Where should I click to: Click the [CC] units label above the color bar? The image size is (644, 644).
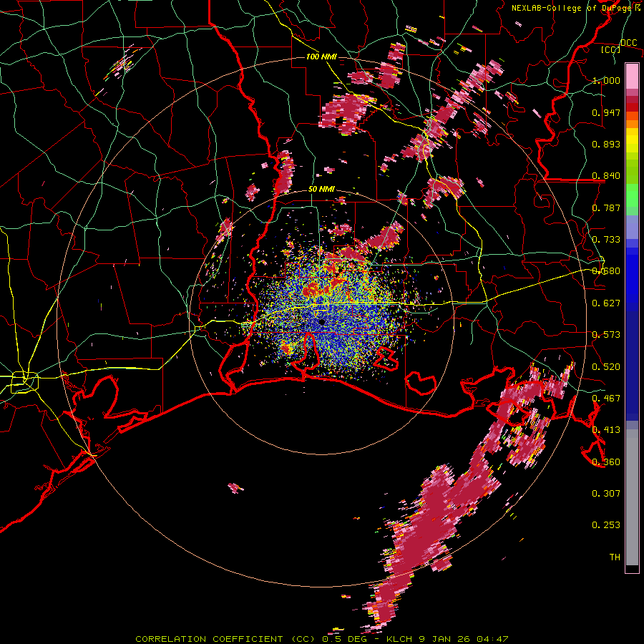click(611, 49)
